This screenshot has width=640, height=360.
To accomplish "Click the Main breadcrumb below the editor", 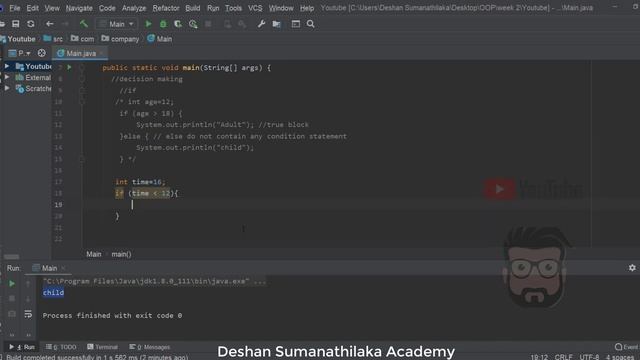I will (93, 254).
